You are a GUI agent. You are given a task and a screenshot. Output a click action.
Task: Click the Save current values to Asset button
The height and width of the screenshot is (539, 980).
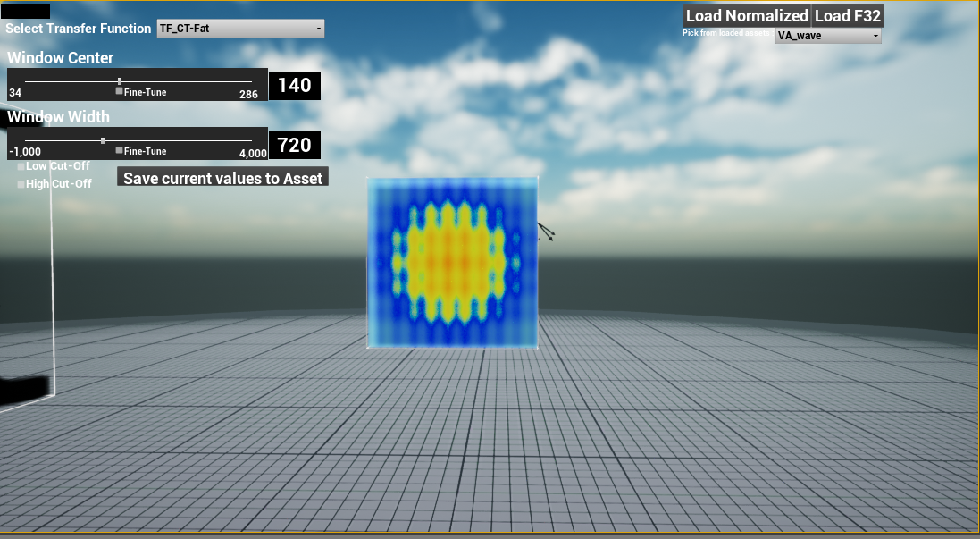[x=222, y=177]
